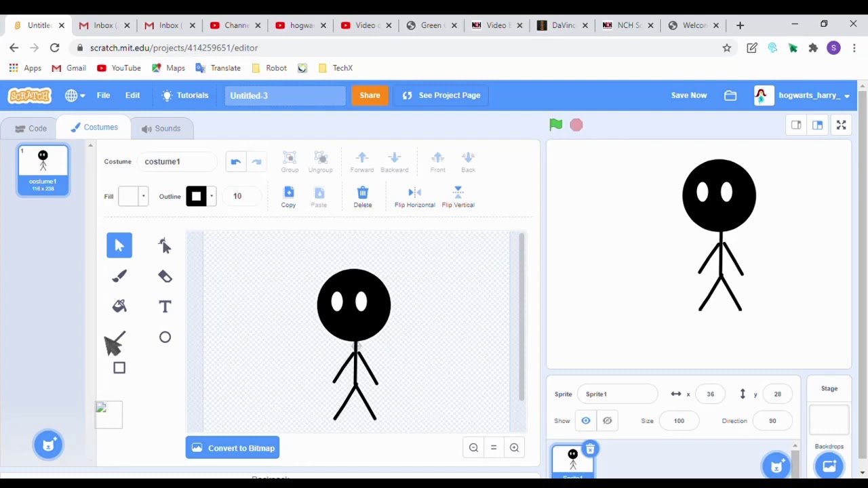Click the red stop button
The height and width of the screenshot is (488, 868).
tap(576, 125)
